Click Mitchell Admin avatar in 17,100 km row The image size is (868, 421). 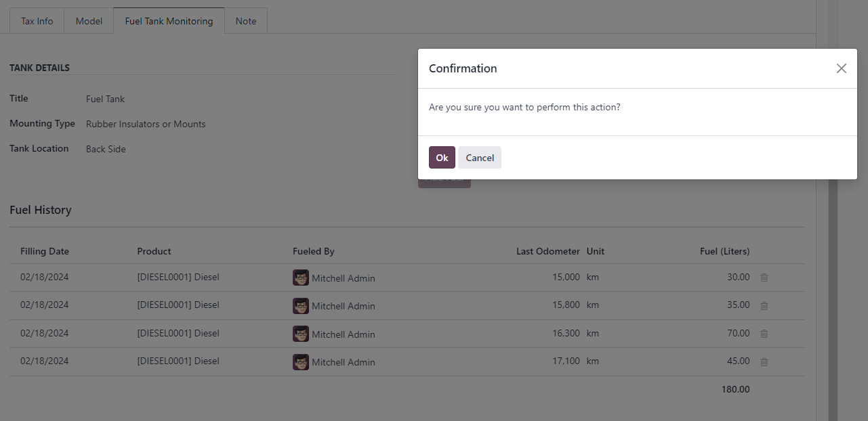pos(301,362)
